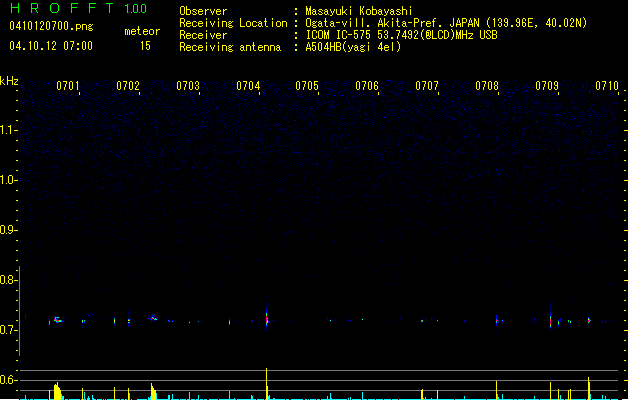Click the HROFFT 1.0.0 title text
This screenshot has width=629, height=400.
(79, 8)
